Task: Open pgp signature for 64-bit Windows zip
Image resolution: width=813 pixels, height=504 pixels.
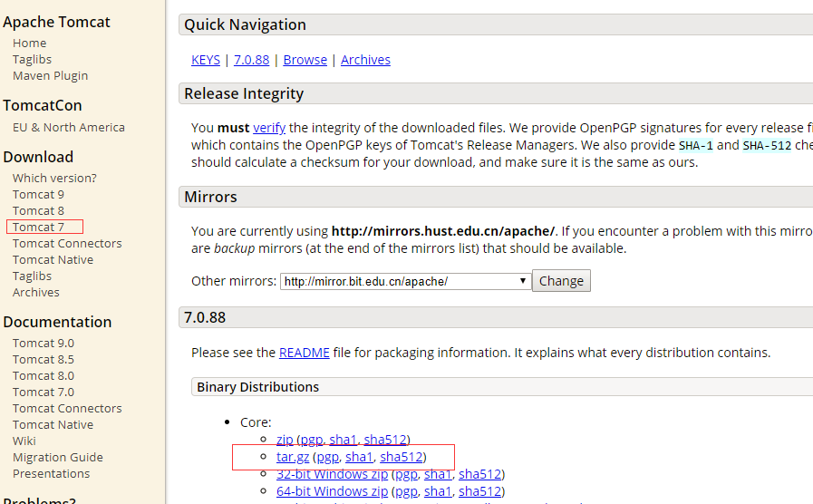Action: pyautogui.click(x=406, y=491)
